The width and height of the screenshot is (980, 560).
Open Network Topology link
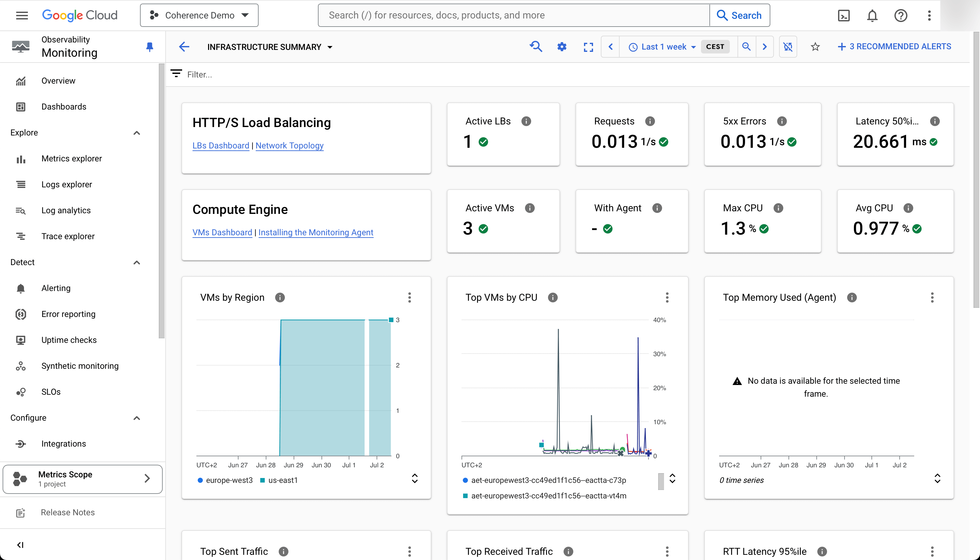tap(290, 146)
